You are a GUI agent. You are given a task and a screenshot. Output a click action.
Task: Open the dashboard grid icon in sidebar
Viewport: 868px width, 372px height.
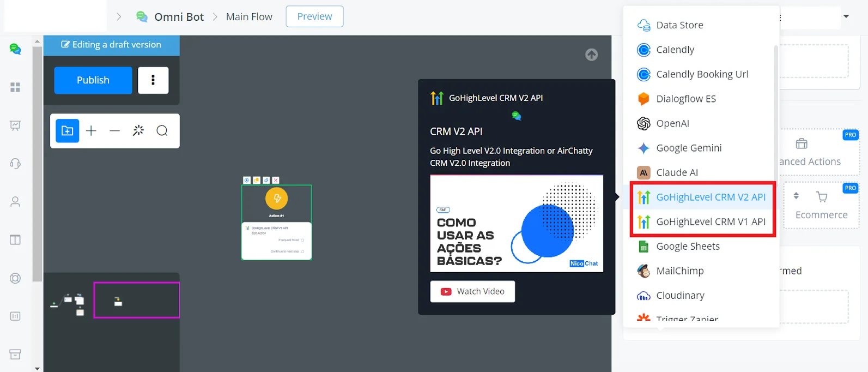point(15,87)
